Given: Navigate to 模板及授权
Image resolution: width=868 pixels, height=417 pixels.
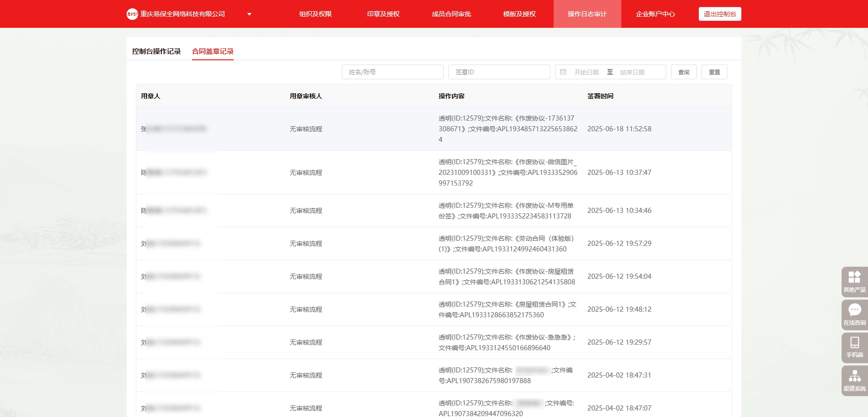Looking at the screenshot, I should 519,14.
